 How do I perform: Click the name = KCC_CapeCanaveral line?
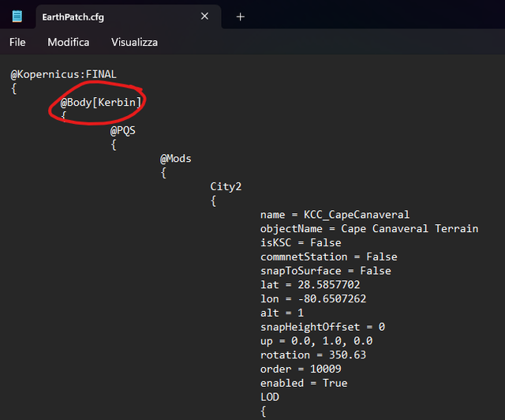pyautogui.click(x=335, y=215)
